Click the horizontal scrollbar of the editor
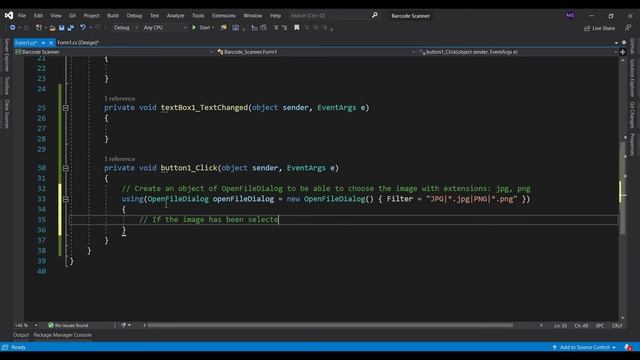Screen dimensions: 640x360 click(x=330, y=325)
